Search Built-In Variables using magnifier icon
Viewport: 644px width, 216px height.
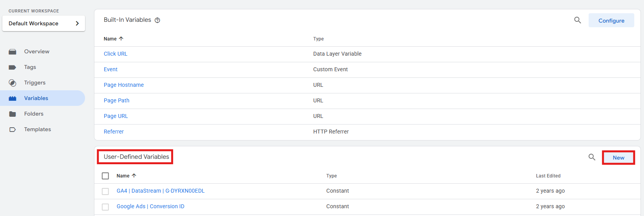click(578, 20)
